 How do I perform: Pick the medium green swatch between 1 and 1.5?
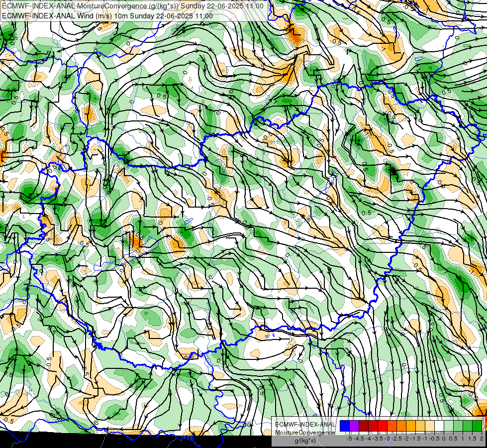(468, 426)
